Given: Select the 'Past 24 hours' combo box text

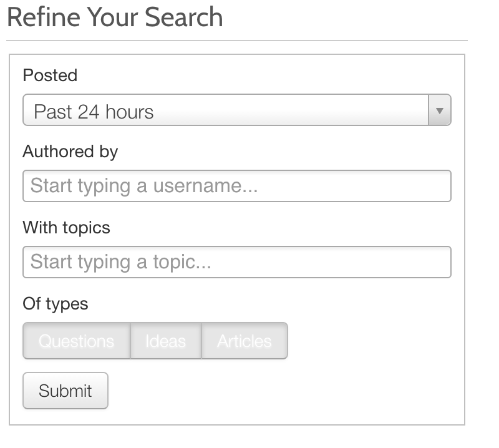Looking at the screenshot, I should click(94, 112).
